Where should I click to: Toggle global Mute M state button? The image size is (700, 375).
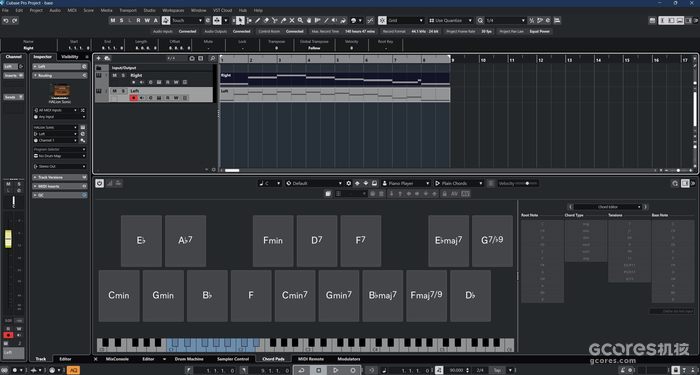113,21
